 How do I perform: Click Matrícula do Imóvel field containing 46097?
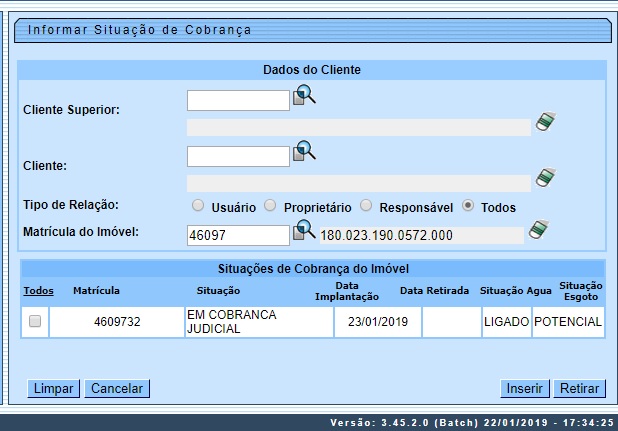pos(238,235)
